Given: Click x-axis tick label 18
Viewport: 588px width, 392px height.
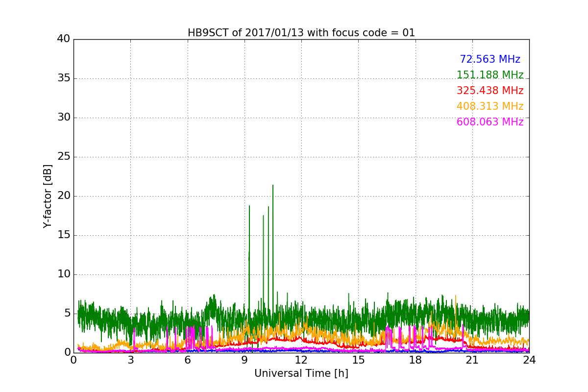Looking at the screenshot, I should (x=416, y=360).
